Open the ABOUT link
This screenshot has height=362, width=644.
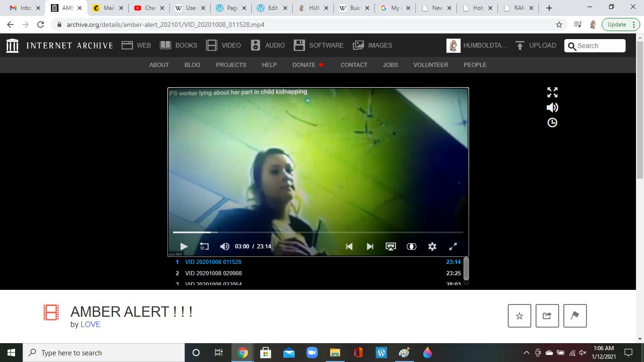[x=159, y=65]
